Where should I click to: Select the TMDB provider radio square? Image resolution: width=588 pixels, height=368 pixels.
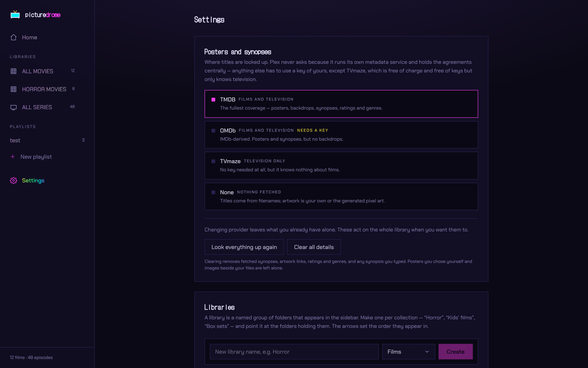213,100
